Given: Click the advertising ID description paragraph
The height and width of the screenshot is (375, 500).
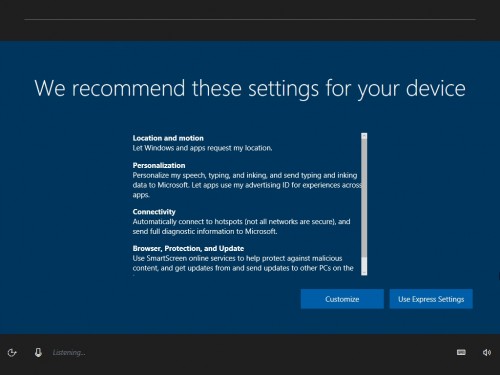Looking at the screenshot, I should 247,185.
